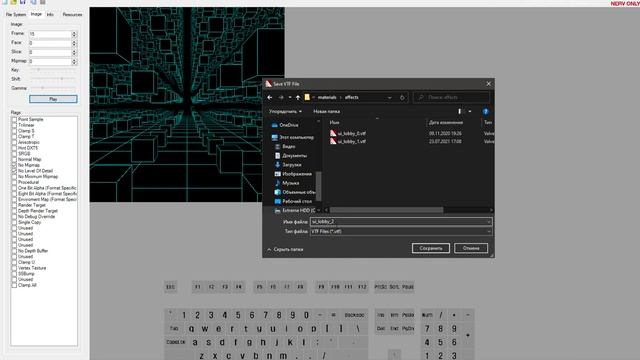Uncheck No Level Of Detail flag

(x=14, y=171)
